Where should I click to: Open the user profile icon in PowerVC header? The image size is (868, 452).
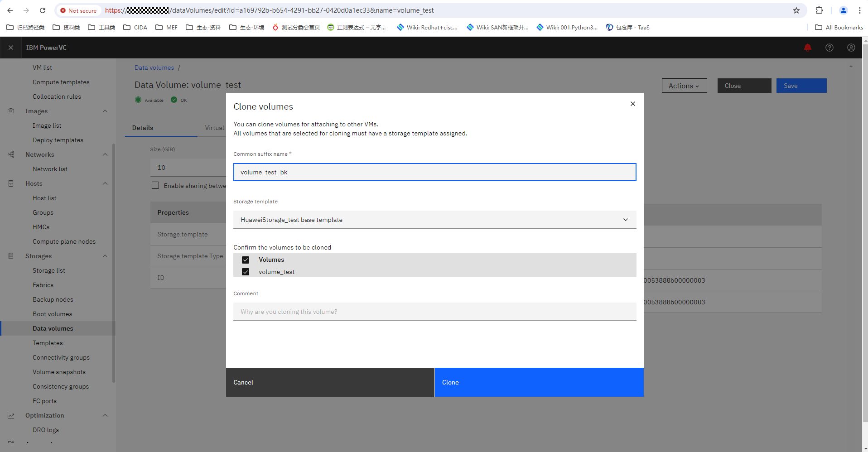coord(851,48)
